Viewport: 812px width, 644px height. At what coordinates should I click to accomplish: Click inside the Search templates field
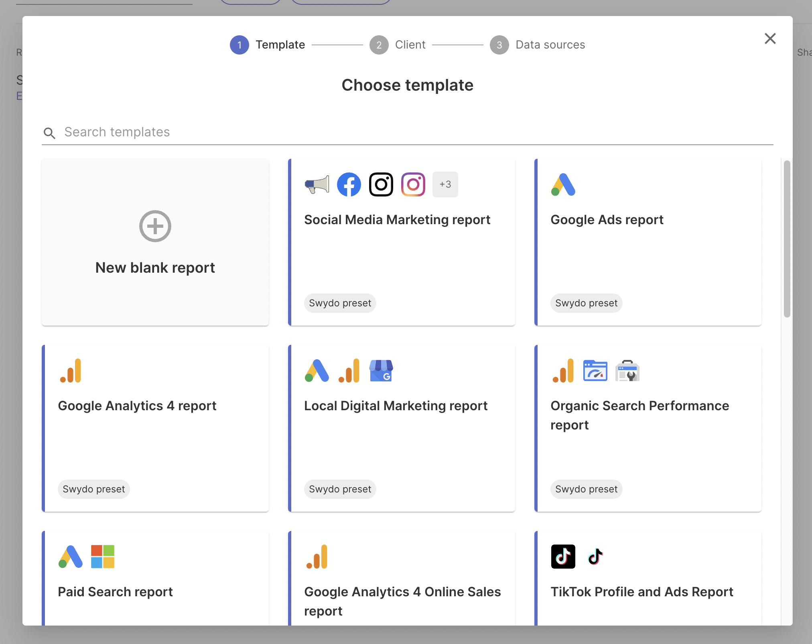(x=201, y=132)
